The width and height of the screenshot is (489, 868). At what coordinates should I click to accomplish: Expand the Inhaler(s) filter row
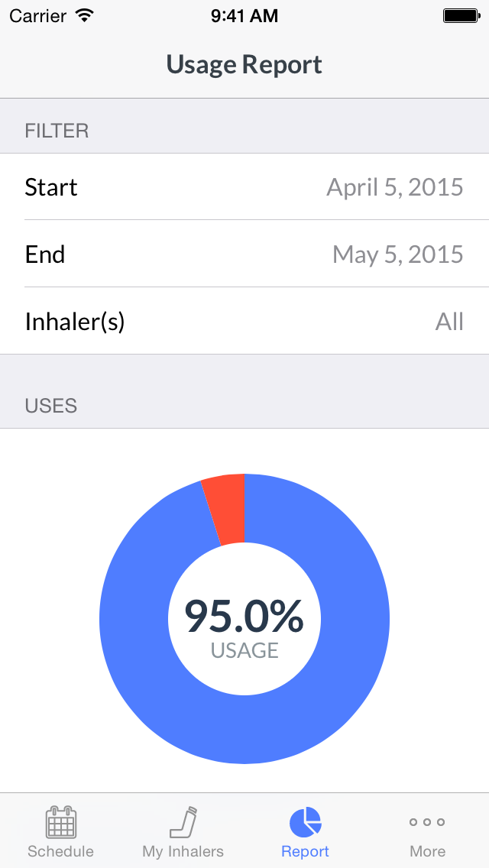[x=244, y=321]
